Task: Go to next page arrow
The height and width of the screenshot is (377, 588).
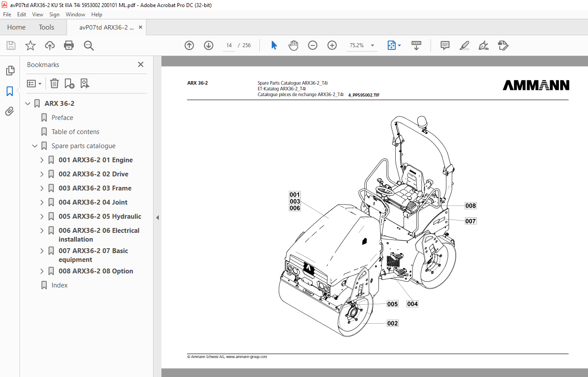Action: tap(209, 45)
